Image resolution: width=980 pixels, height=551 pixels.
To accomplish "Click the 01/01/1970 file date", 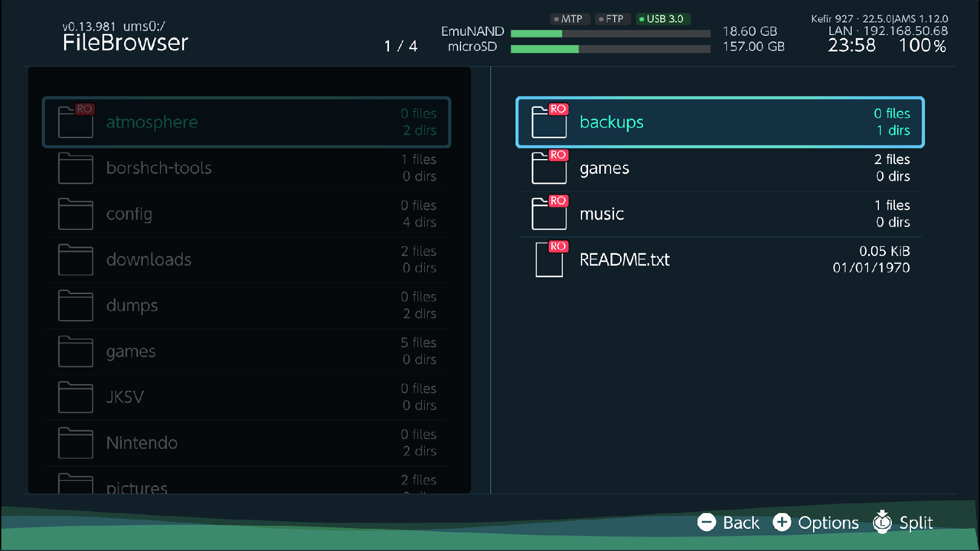I will pyautogui.click(x=871, y=268).
